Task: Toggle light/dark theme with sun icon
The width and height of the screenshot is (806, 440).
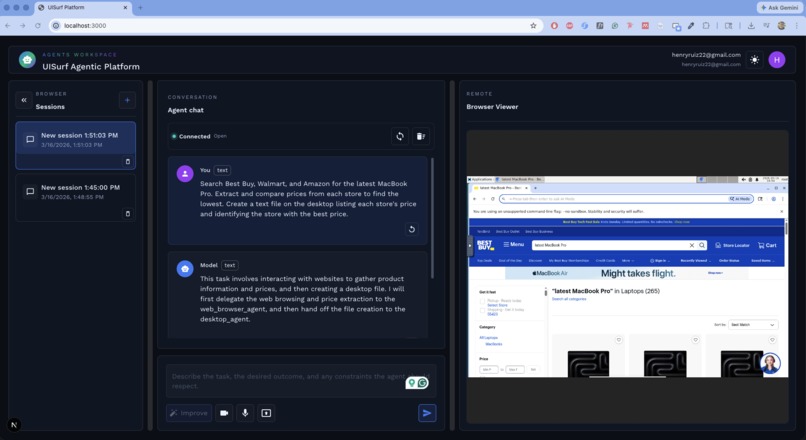Action: (x=754, y=60)
